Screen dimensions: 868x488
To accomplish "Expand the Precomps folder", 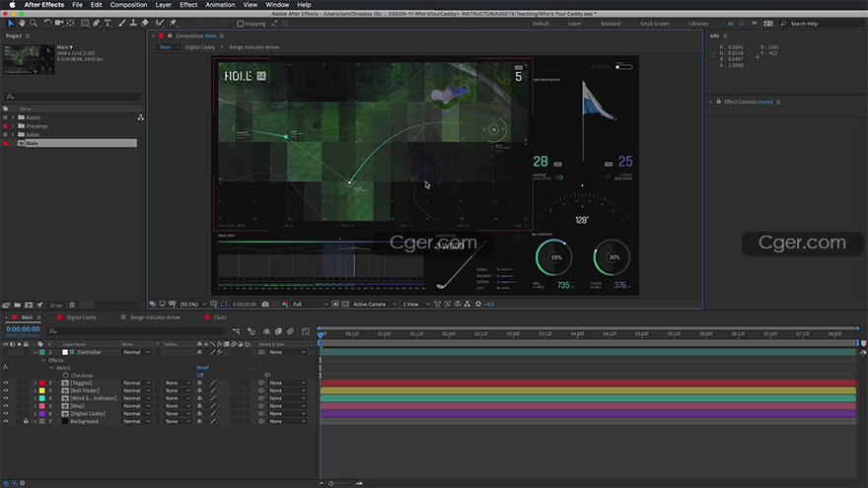I will [13, 126].
